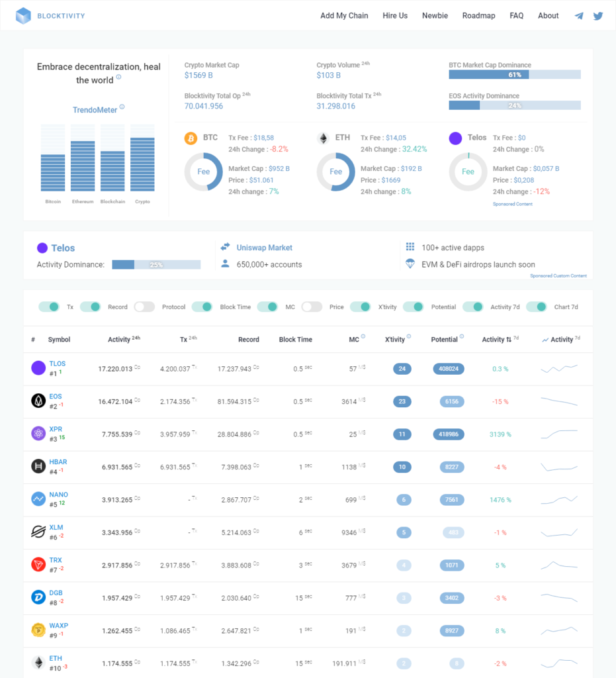Image resolution: width=616 pixels, height=678 pixels.
Task: Open the Newbie page
Action: [435, 16]
